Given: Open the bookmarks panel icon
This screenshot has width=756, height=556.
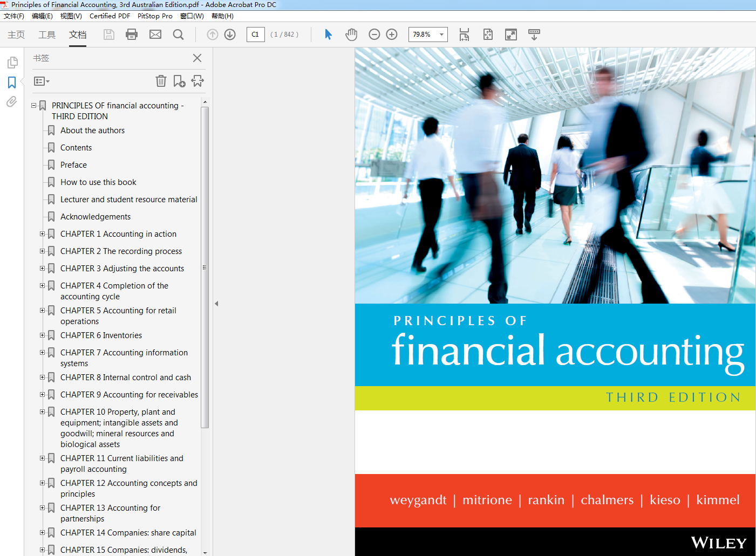Looking at the screenshot, I should [12, 82].
